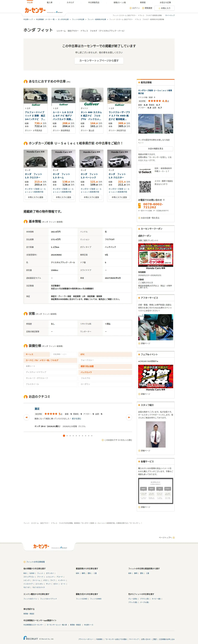The image size is (198, 644).
Task: Click カーセンサートップページから探す button
Action: [x=99, y=61]
